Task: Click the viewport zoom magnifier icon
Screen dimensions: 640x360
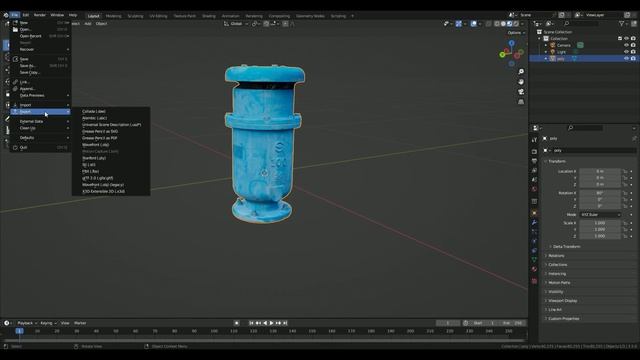Action: pyautogui.click(x=521, y=72)
